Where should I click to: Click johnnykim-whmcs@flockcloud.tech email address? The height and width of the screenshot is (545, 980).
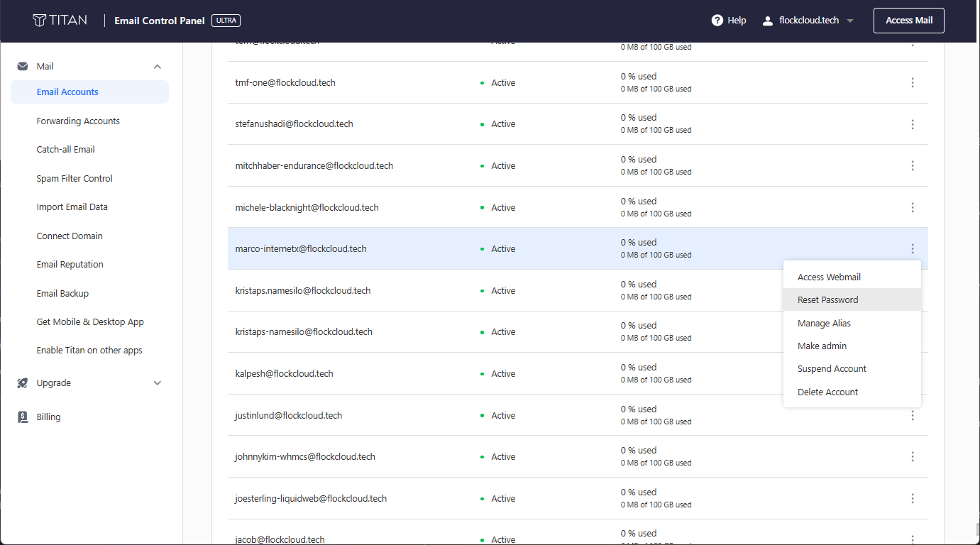[x=305, y=457]
